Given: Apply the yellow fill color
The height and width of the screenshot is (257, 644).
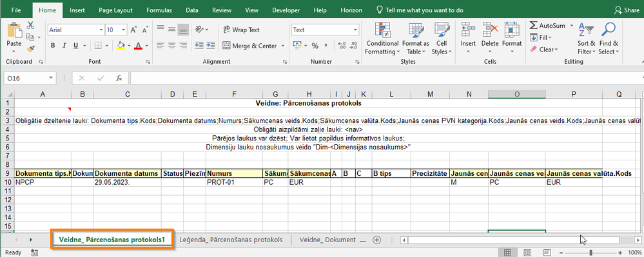Looking at the screenshot, I should pos(121,46).
